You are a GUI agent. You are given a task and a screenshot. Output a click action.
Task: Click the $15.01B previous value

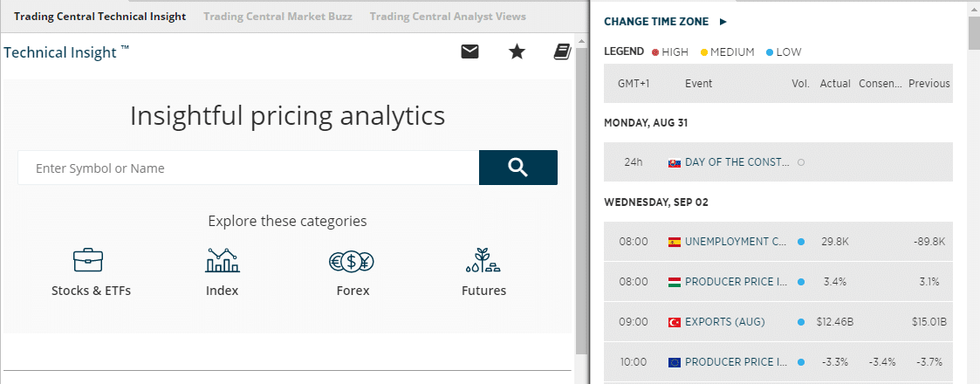(x=929, y=322)
